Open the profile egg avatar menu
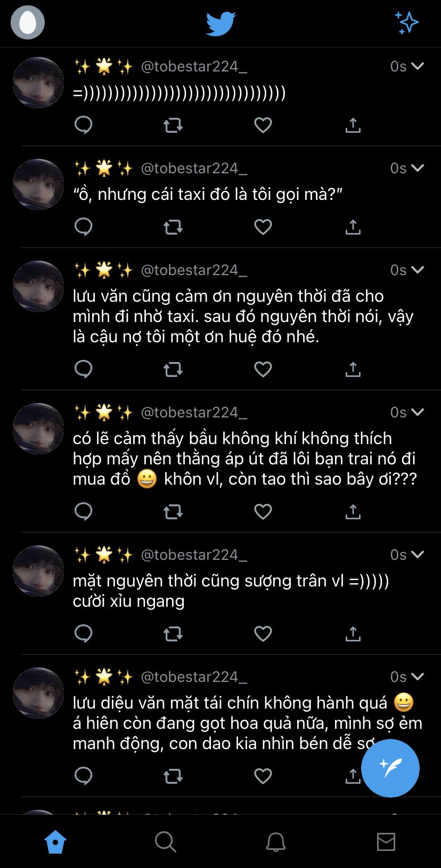The width and height of the screenshot is (441, 868). coord(28,23)
